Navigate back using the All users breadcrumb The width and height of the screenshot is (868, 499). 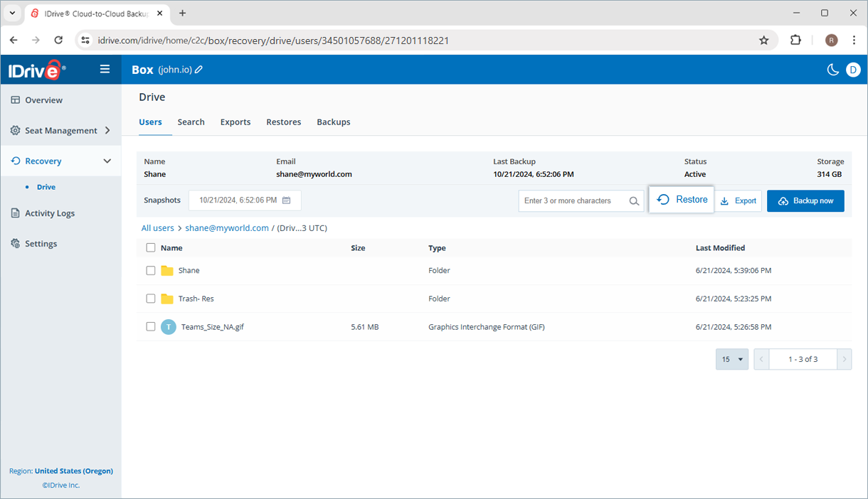pyautogui.click(x=157, y=227)
